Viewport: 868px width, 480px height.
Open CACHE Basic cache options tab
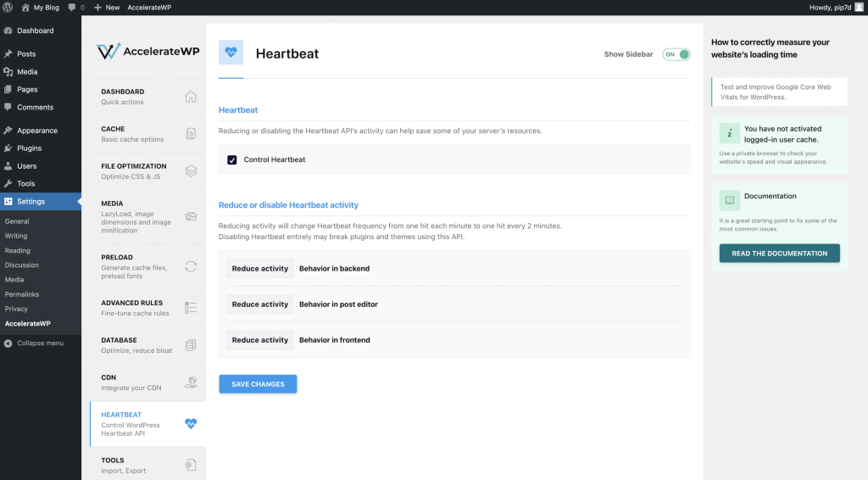click(147, 134)
